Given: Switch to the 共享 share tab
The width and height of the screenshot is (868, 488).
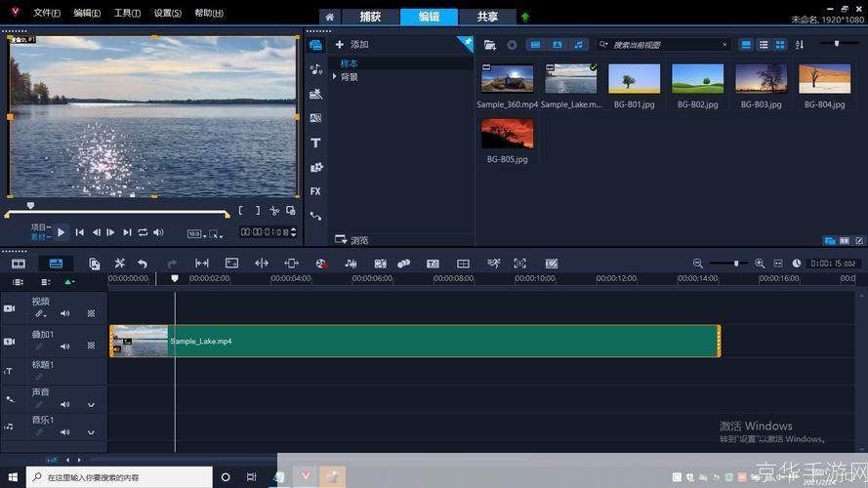Looking at the screenshot, I should click(x=487, y=17).
